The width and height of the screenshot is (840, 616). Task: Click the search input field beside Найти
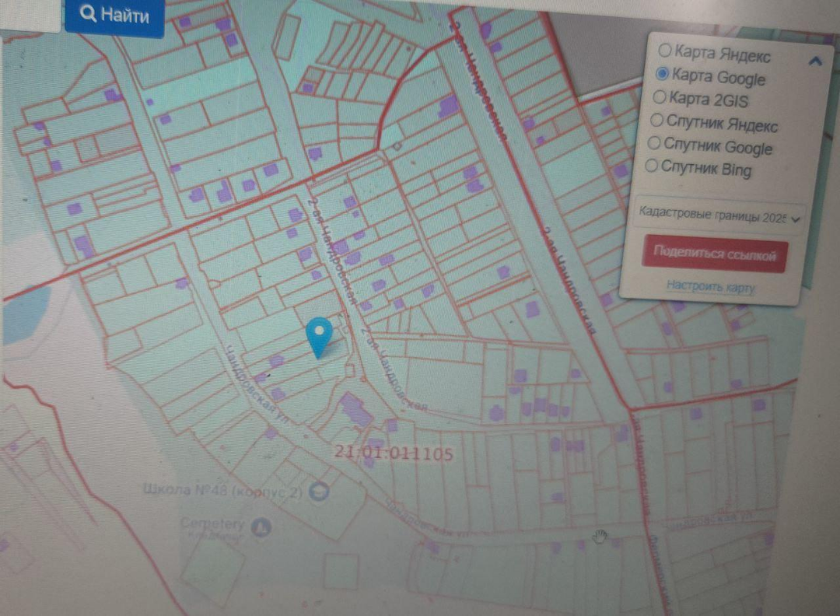(x=30, y=14)
